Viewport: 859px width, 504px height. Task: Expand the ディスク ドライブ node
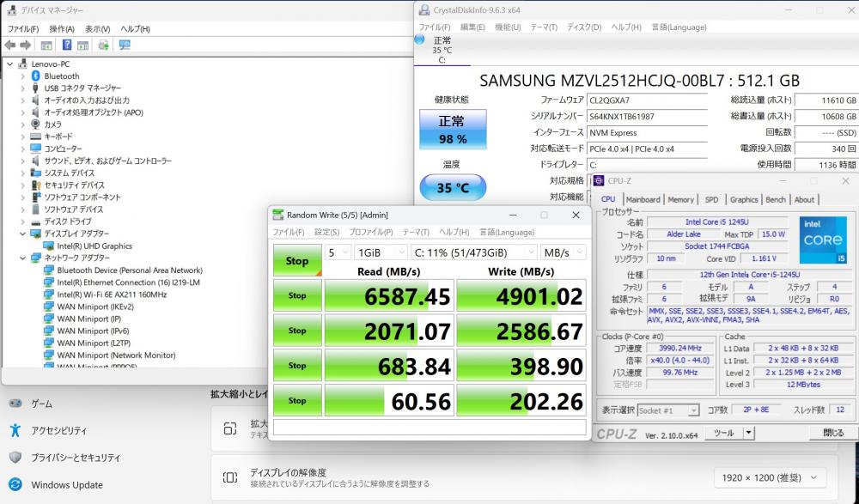click(x=22, y=222)
